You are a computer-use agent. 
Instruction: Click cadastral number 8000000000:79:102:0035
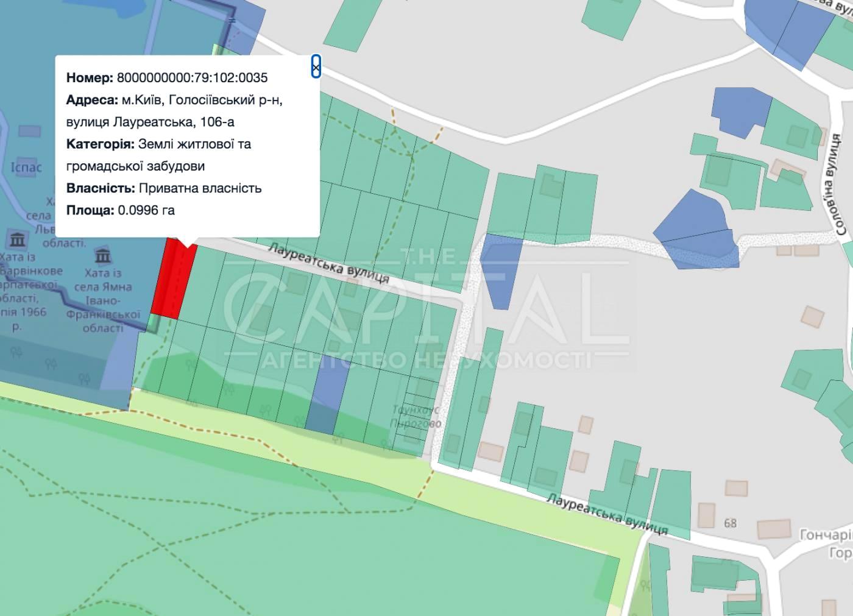tap(192, 78)
